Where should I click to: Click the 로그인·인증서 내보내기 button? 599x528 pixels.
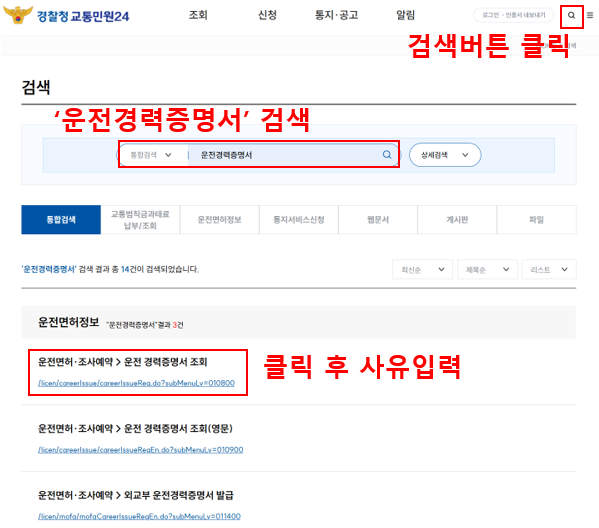(513, 15)
